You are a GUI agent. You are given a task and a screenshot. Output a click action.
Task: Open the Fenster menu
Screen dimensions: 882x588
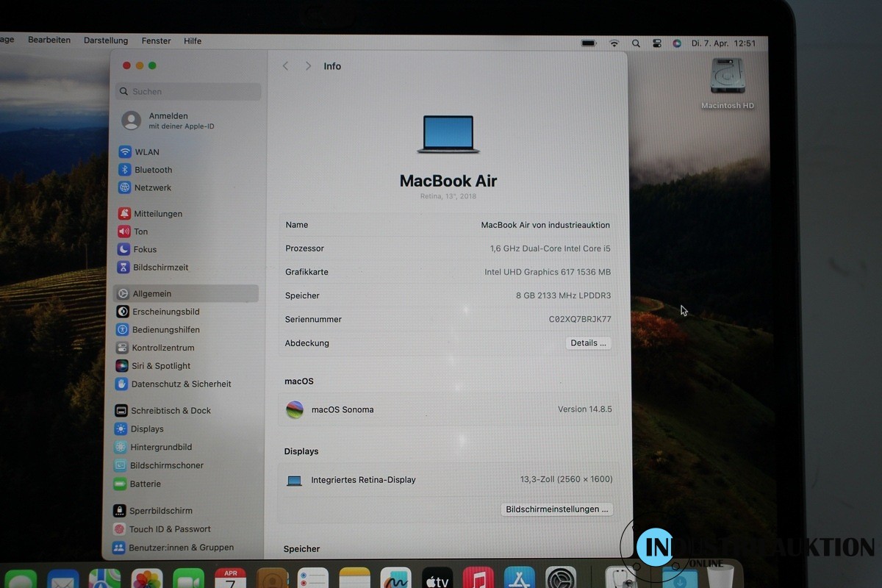click(x=156, y=41)
